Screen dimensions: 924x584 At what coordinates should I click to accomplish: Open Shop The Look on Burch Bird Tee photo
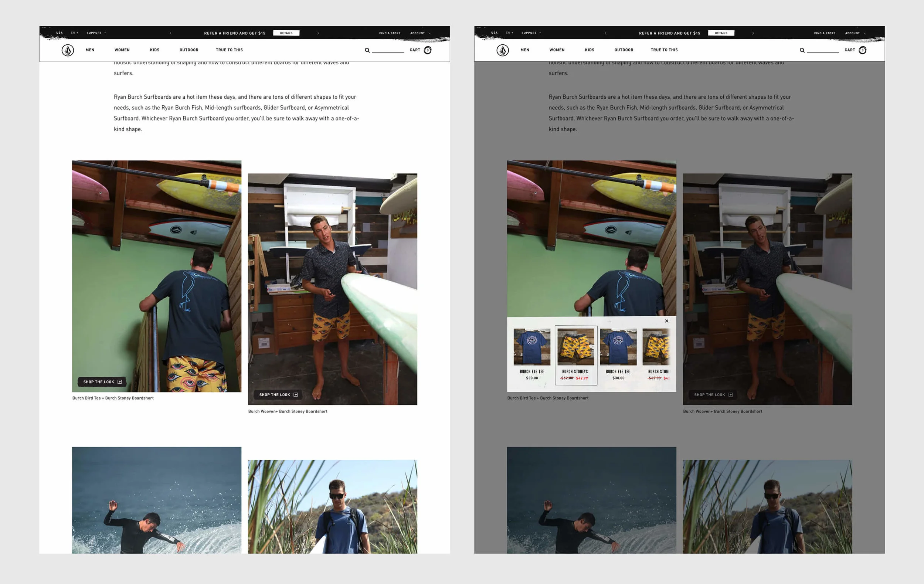click(102, 382)
